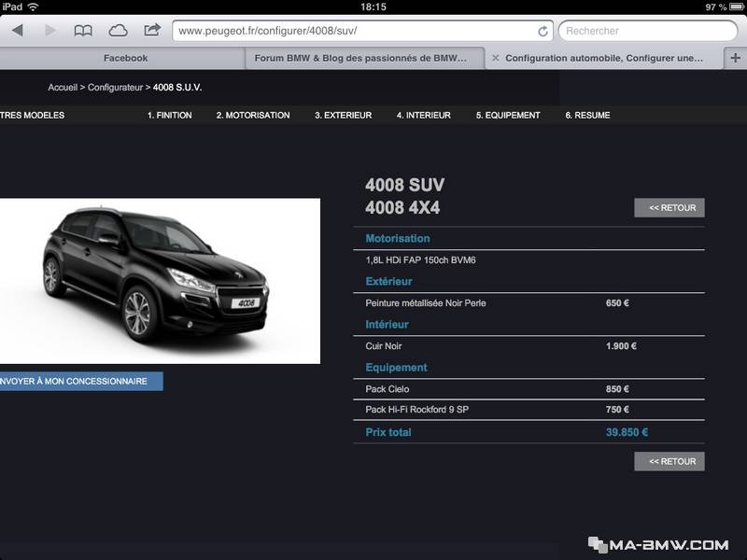Focus the peugeot.fr URL address field
This screenshot has height=560, width=747.
click(x=362, y=31)
